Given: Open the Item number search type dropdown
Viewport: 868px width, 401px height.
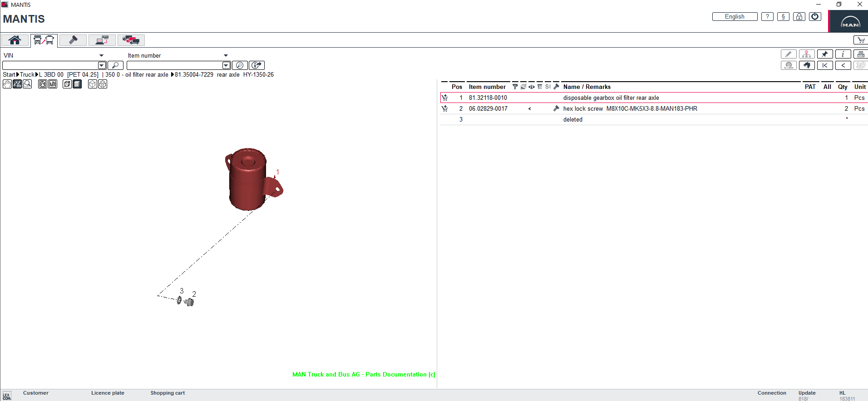Looking at the screenshot, I should click(226, 55).
